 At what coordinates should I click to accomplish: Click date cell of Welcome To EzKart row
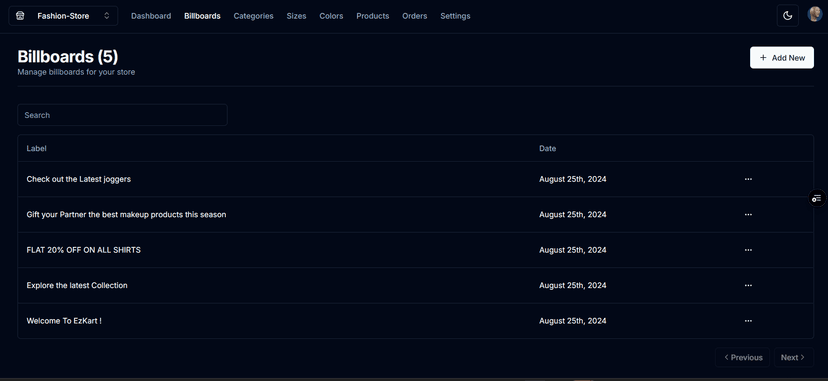click(573, 320)
